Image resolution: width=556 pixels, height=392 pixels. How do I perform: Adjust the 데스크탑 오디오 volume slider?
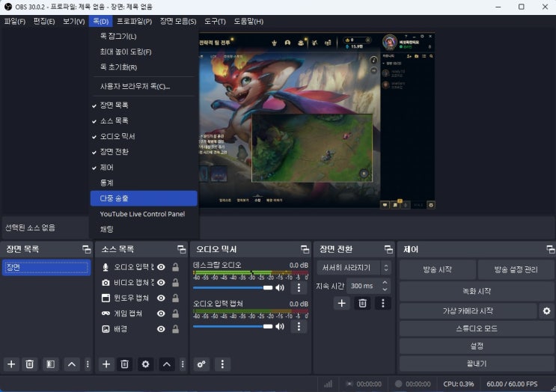point(233,287)
